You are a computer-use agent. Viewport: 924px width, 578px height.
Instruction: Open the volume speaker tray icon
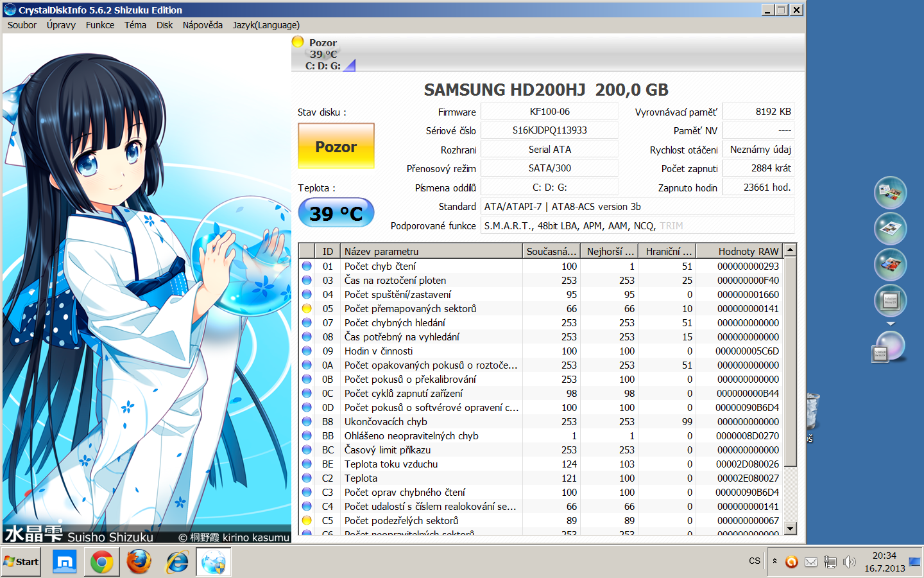(x=849, y=562)
